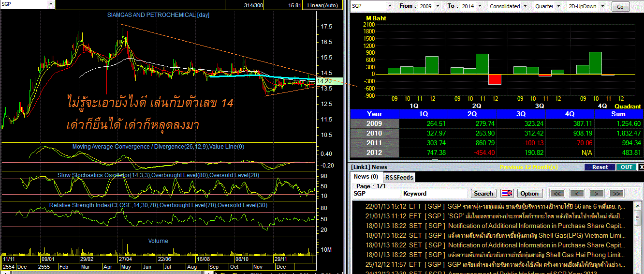Select the 2011 year row header
This screenshot has height=274, width=644.
pyautogui.click(x=375, y=143)
